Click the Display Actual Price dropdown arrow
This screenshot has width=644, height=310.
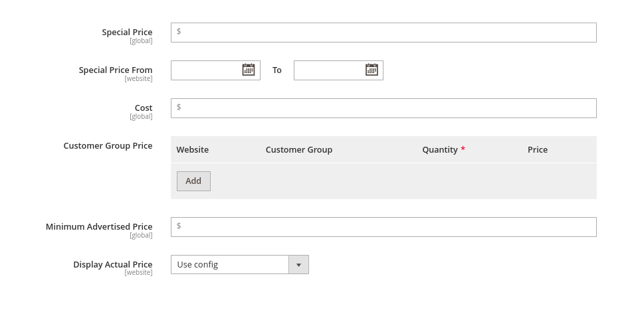point(298,265)
